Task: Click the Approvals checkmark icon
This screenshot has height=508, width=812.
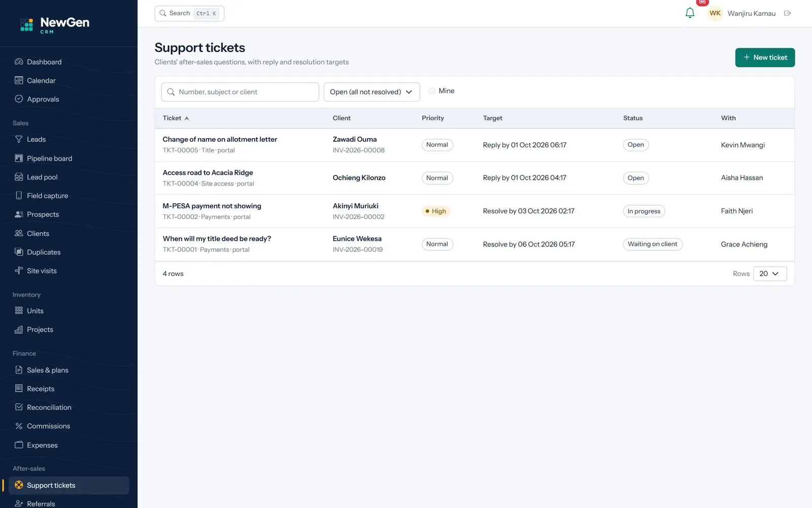Action: pos(19,99)
